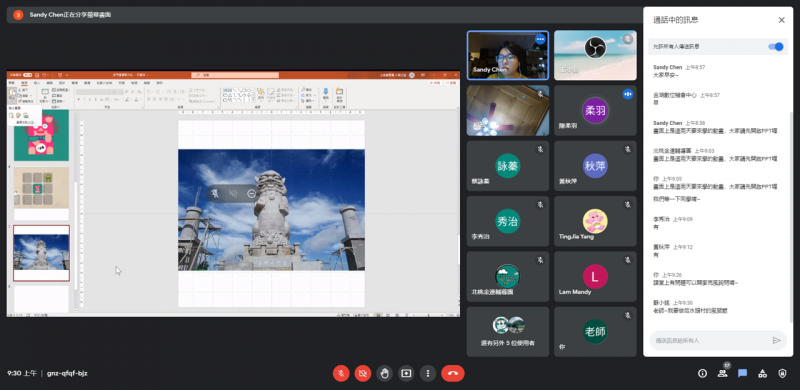Open the 檔案 ribbon tab

tap(12, 83)
